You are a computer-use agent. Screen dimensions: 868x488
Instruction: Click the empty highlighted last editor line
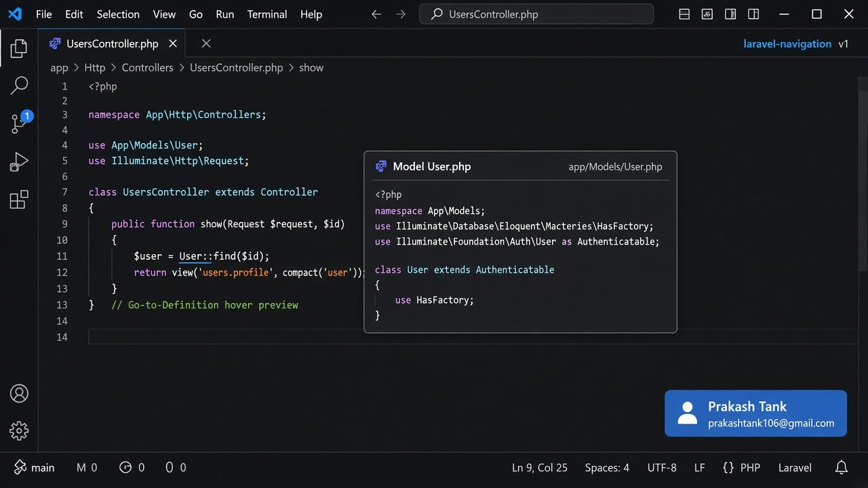click(473, 337)
